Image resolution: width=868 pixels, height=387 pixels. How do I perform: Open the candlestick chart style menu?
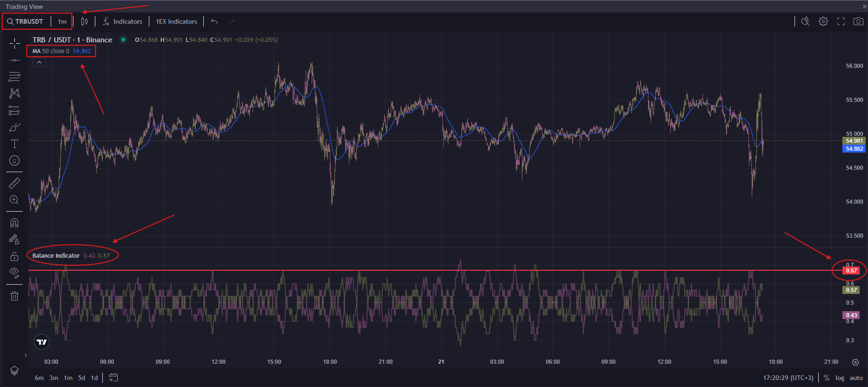tap(84, 21)
